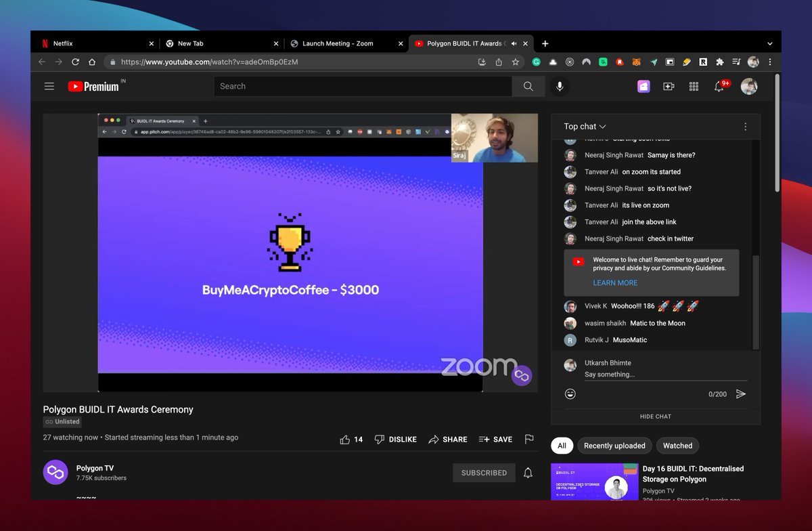Click the DISLIKE button
Viewport: 812px width, 531px height.
(395, 440)
